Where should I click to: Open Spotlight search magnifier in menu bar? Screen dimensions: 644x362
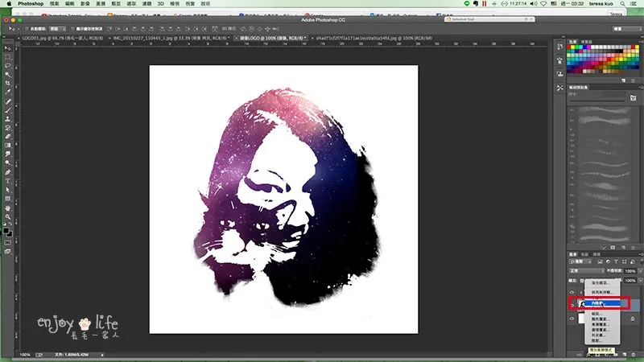coord(622,4)
